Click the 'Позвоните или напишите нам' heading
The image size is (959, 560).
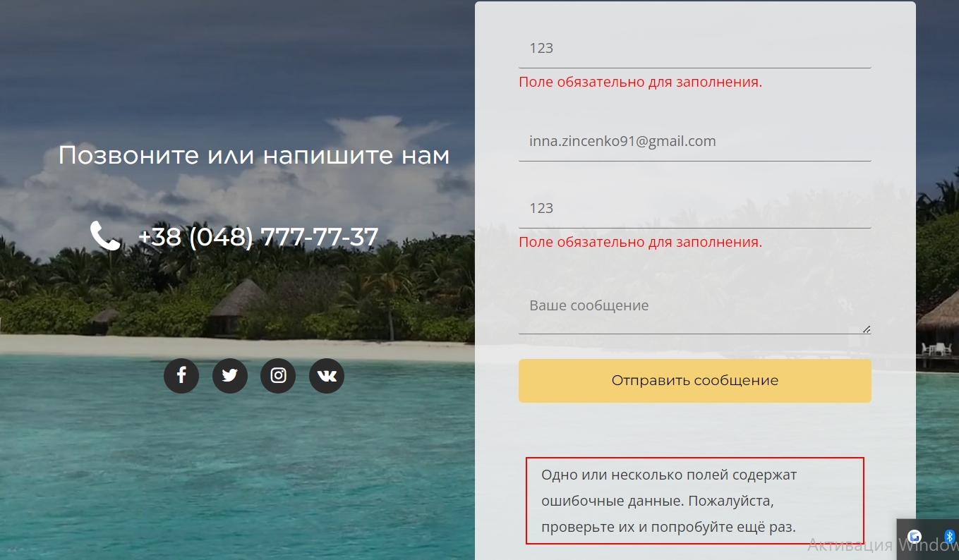coord(254,155)
